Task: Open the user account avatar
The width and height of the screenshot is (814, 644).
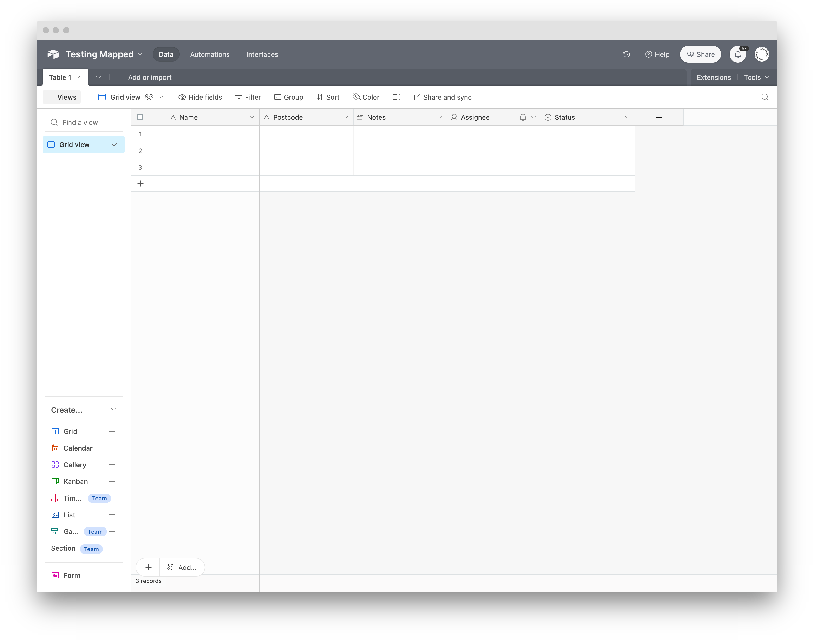Action: click(x=761, y=54)
